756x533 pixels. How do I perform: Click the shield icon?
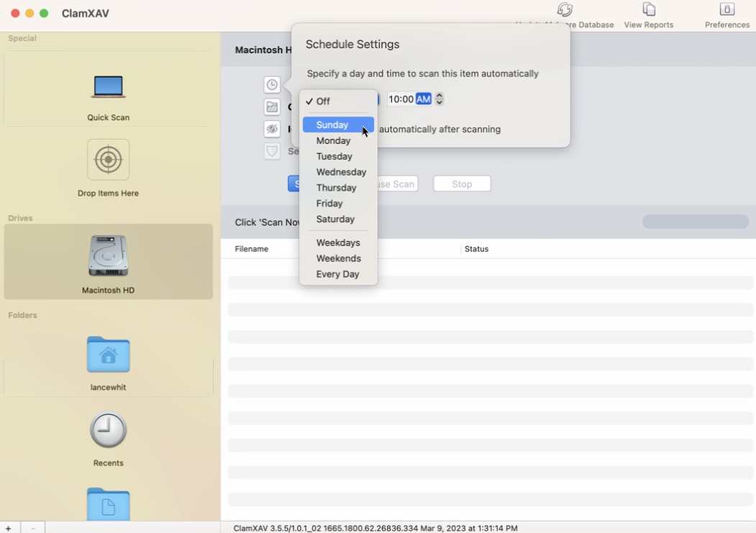point(272,151)
